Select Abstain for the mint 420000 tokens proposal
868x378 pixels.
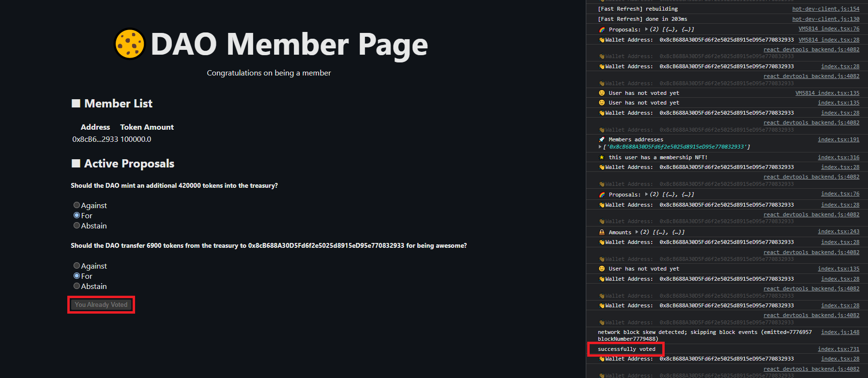coord(76,226)
